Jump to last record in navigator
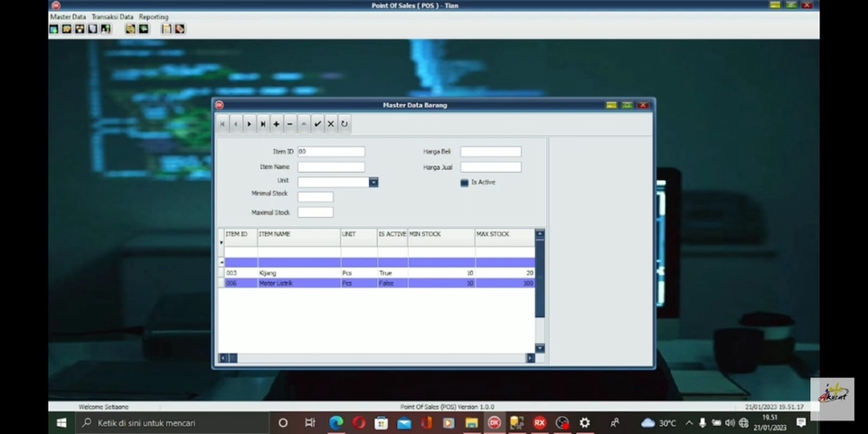This screenshot has height=434, width=868. (263, 124)
